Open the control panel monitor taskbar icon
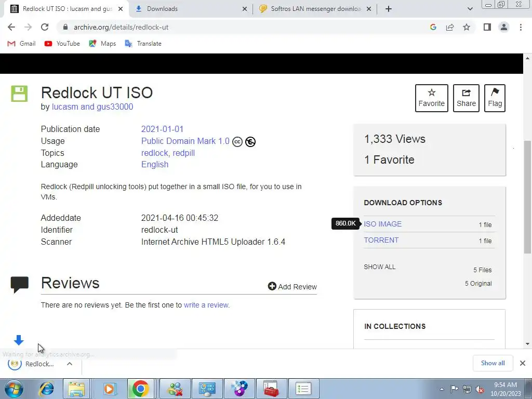This screenshot has width=532, height=399. click(207, 389)
